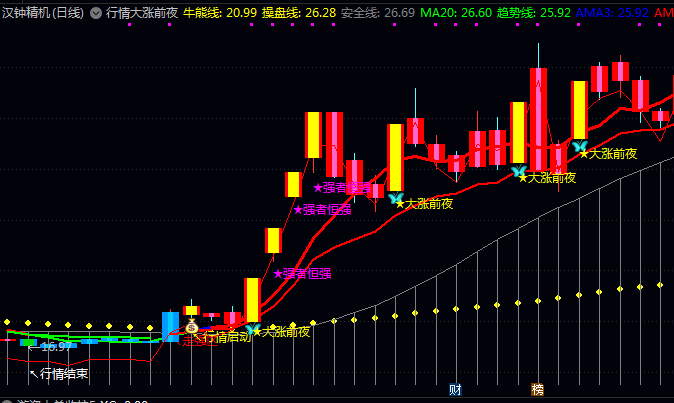This screenshot has width=674, height=403.
Task: Open the indicator dropdown arrow beside 汉钟精机(日线)
Action: coord(96,13)
